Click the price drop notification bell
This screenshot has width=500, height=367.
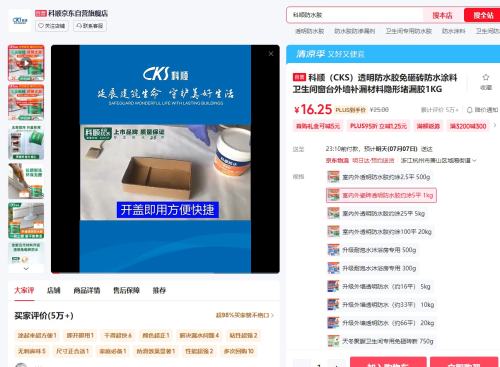(x=469, y=110)
